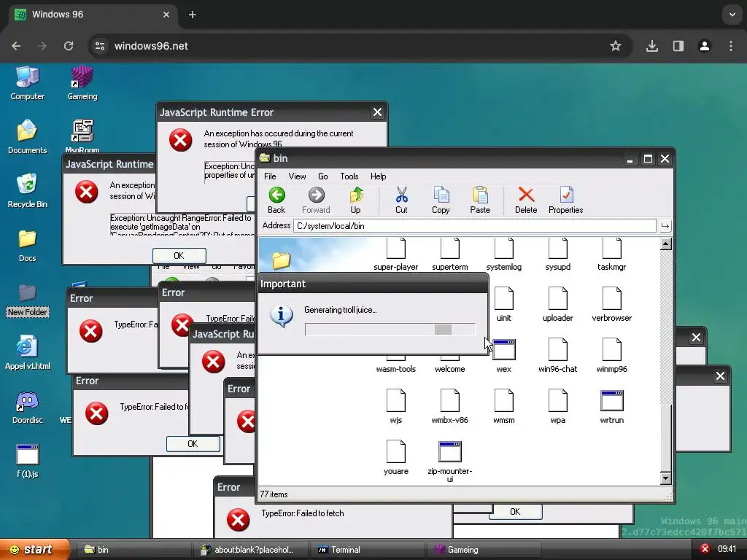Click the go arrow beside Address bar
The image size is (747, 560).
tap(665, 226)
